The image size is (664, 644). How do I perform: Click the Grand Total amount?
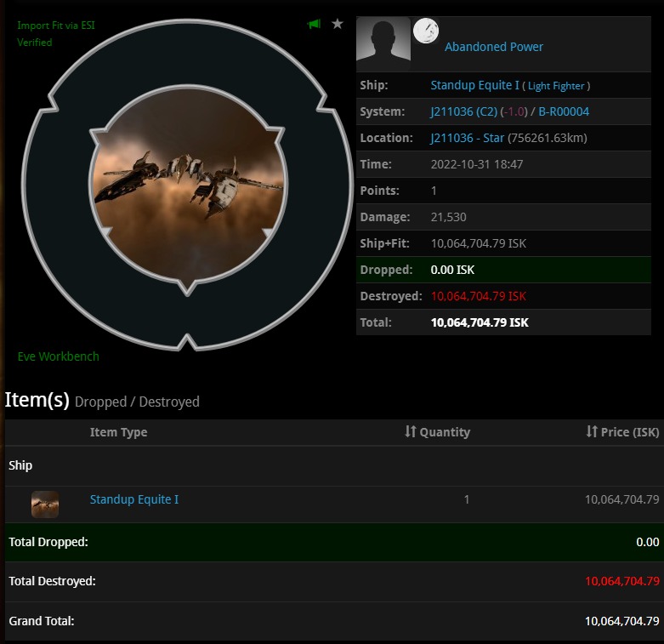pyautogui.click(x=622, y=621)
